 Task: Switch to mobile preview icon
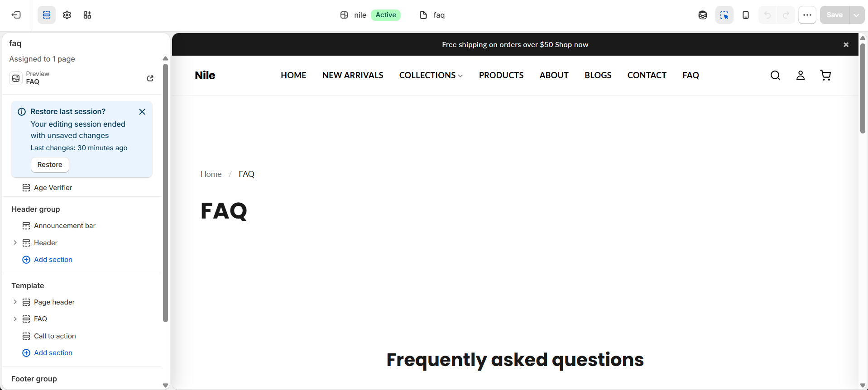(746, 15)
